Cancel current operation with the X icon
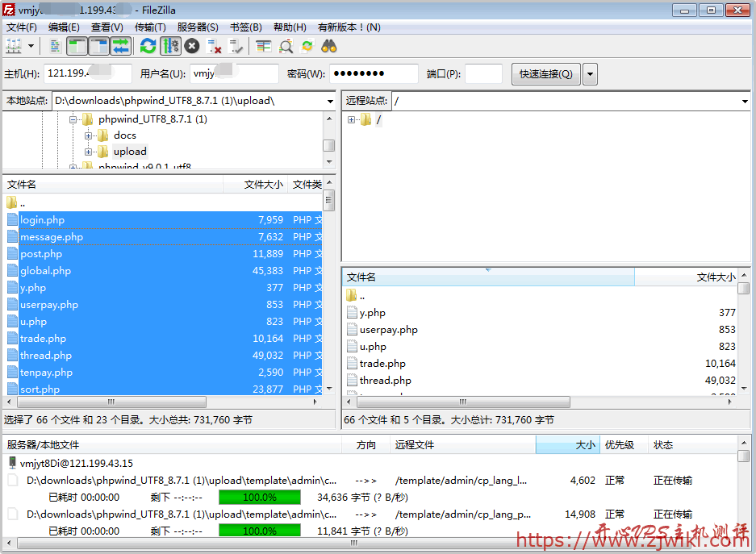Image resolution: width=756 pixels, height=554 pixels. tap(192, 46)
